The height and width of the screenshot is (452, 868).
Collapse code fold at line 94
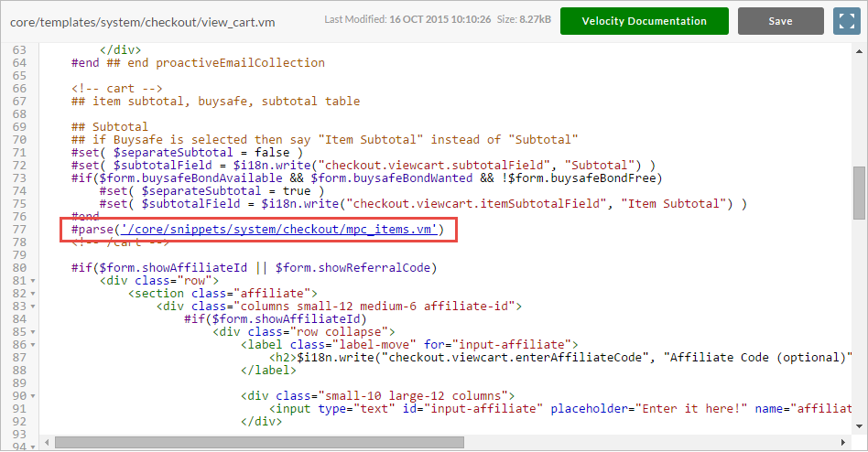point(33,447)
